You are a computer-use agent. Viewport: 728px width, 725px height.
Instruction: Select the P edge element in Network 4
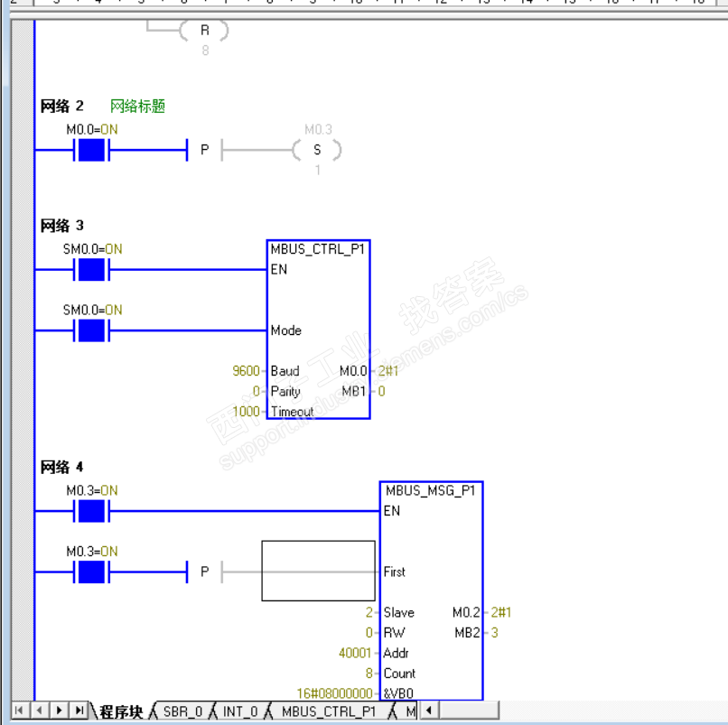point(204,572)
